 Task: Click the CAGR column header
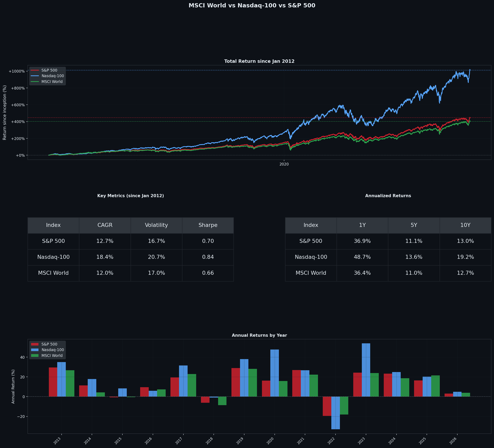tap(105, 225)
